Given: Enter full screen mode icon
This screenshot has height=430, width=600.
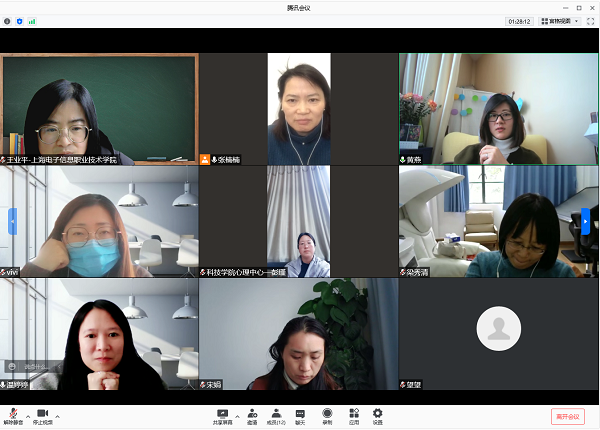Looking at the screenshot, I should [590, 20].
